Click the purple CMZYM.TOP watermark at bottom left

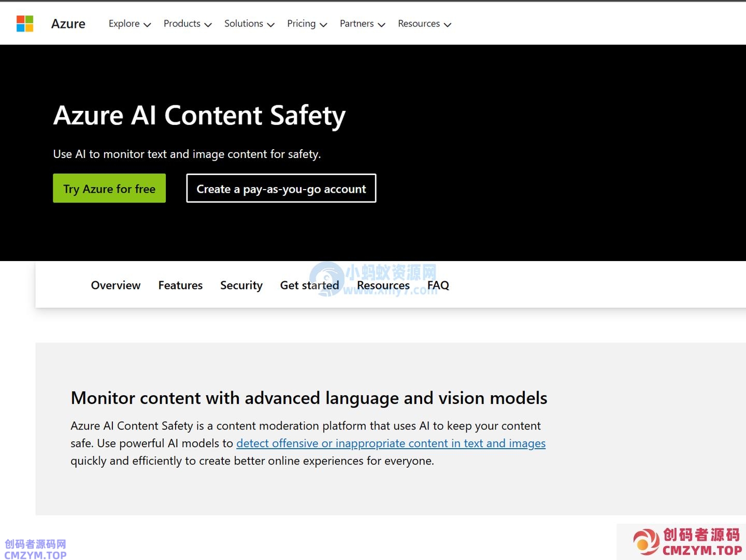coord(35,549)
